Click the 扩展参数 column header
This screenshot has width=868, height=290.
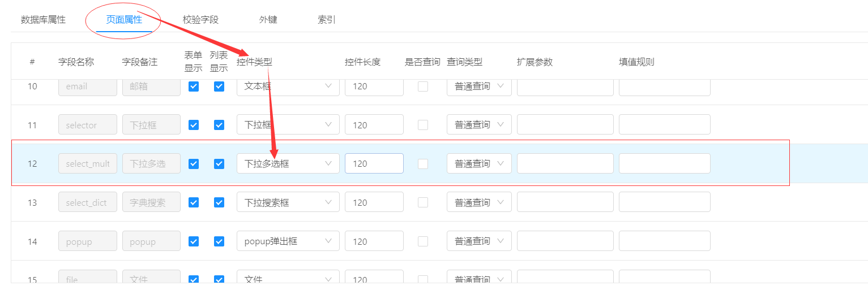[535, 62]
